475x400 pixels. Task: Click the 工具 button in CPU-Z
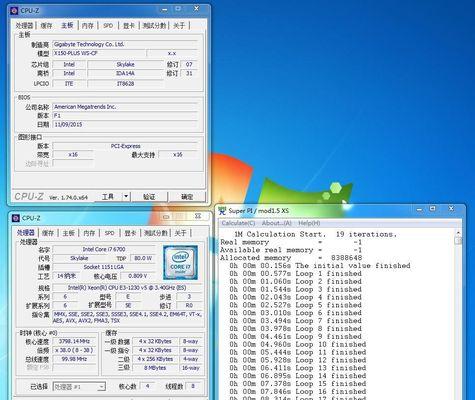point(108,197)
